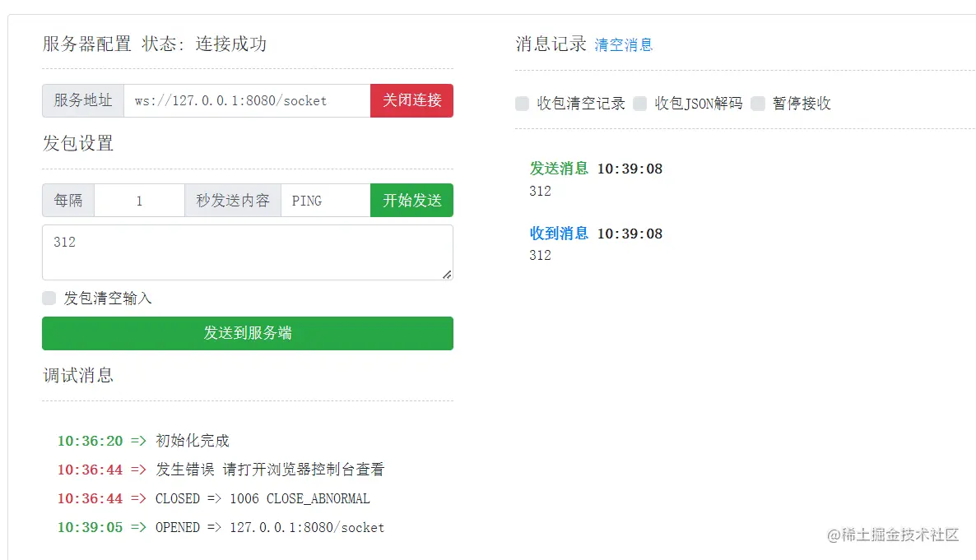Viewport: 976px width, 560px height.
Task: Focus the interval seconds input showing 1
Action: [139, 201]
